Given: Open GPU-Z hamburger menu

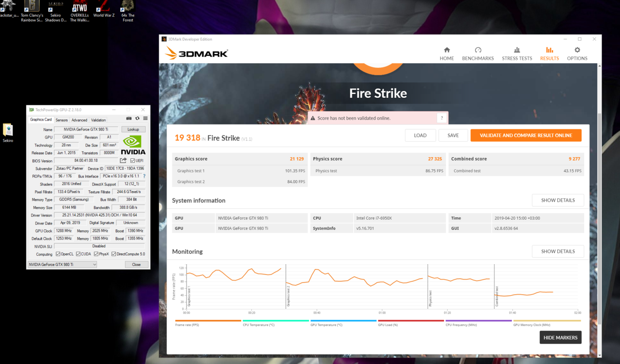Looking at the screenshot, I should pos(145,119).
